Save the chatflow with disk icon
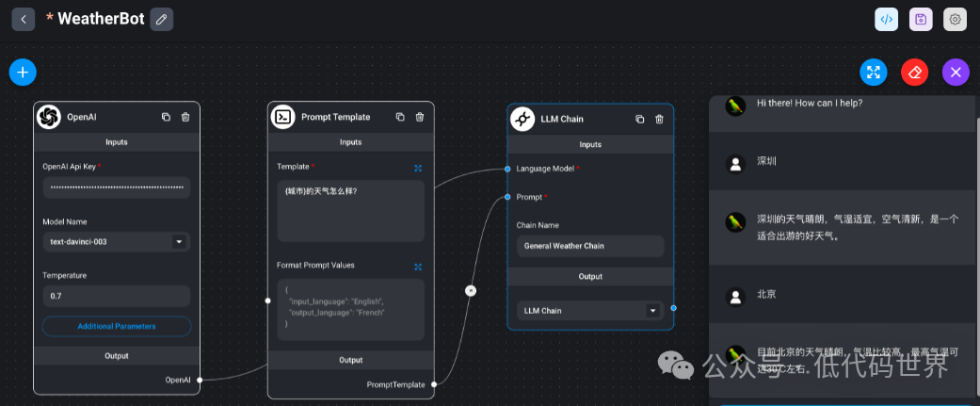Viewport: 980px width, 406px height. [x=921, y=20]
